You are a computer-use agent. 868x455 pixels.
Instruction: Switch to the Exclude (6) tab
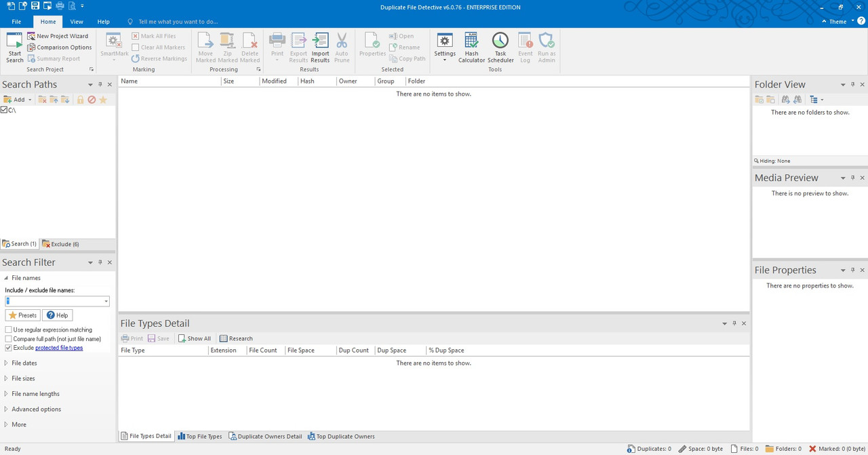[61, 244]
